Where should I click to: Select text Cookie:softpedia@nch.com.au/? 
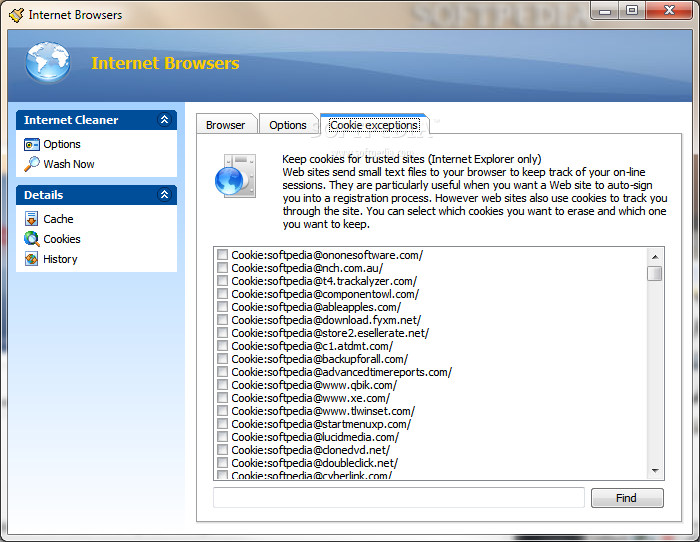pos(307,268)
